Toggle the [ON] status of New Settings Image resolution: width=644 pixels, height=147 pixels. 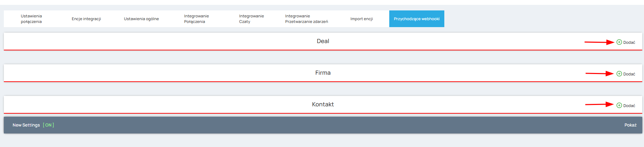tap(48, 125)
